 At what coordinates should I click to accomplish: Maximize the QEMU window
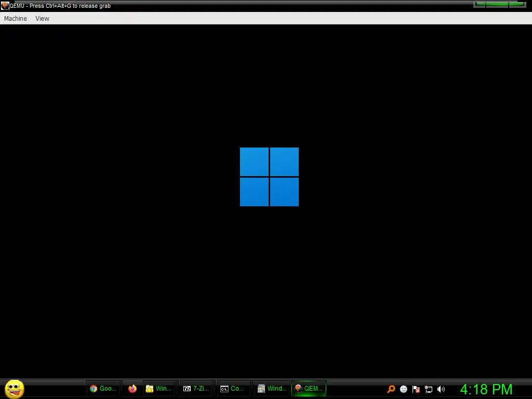[x=497, y=4]
